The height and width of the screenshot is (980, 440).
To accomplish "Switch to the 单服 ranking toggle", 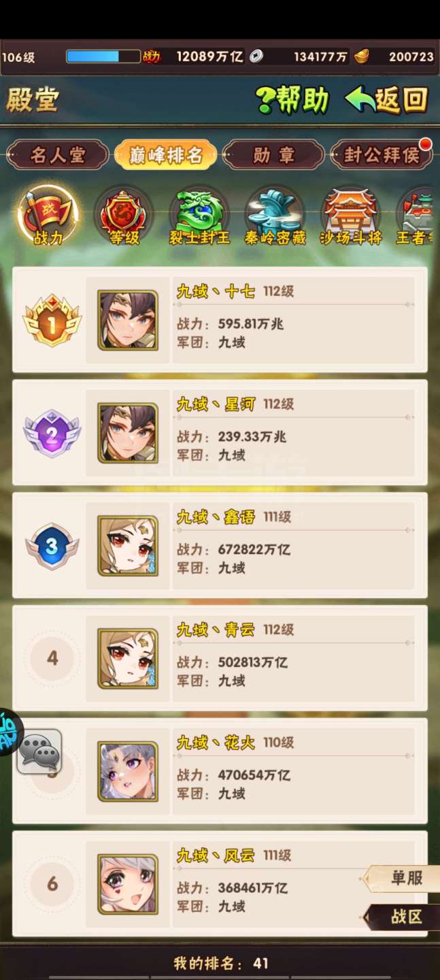I will click(x=403, y=879).
